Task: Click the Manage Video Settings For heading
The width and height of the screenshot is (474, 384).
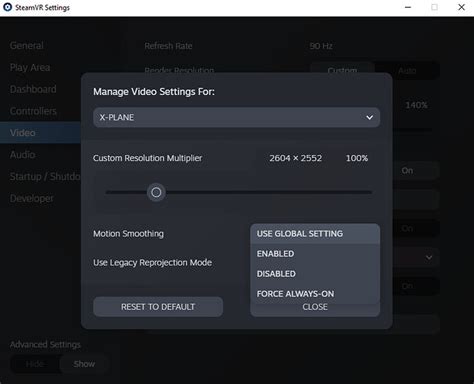Action: click(154, 92)
